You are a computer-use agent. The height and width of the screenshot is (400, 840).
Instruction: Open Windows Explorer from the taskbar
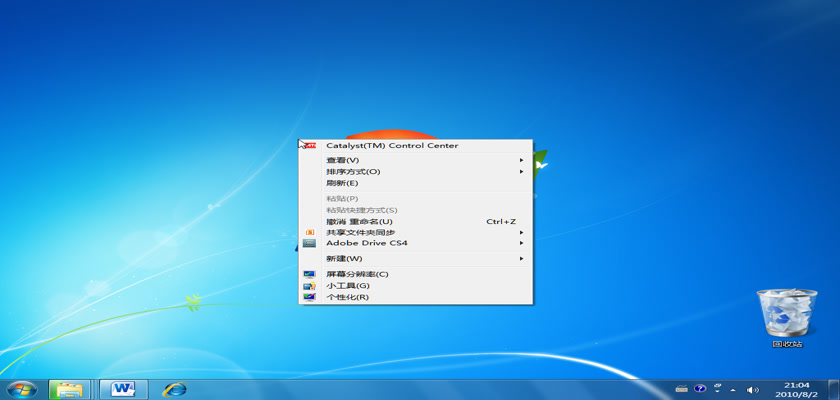point(70,389)
